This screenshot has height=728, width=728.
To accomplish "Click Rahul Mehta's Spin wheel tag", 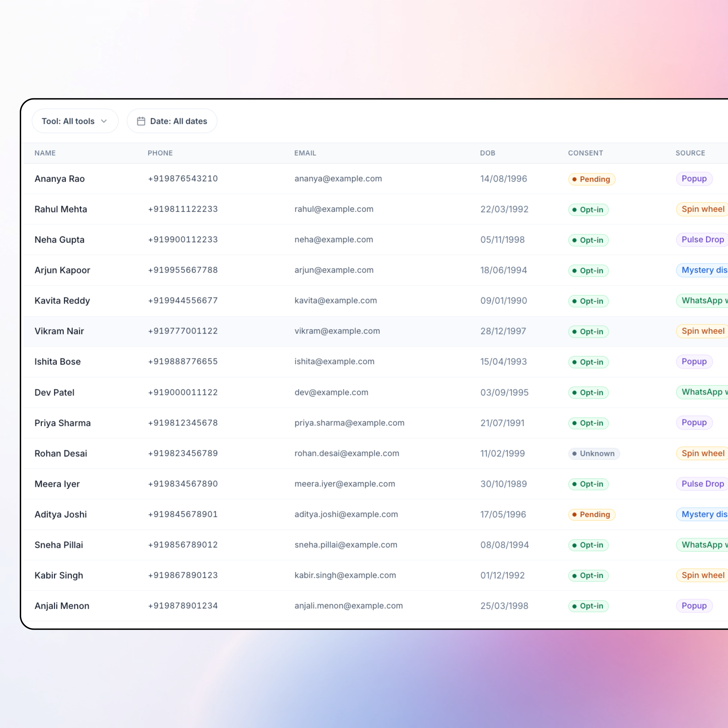I will point(702,209).
